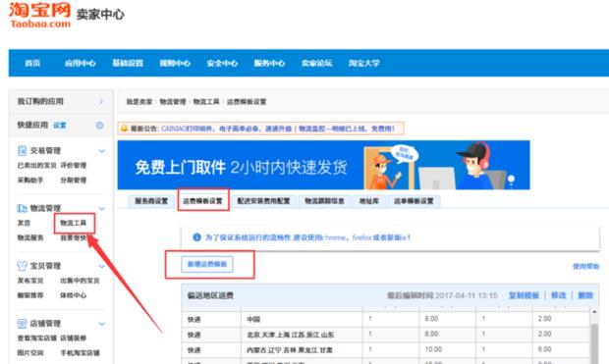Click 删除 for 偏远地区运费 template
The width and height of the screenshot is (609, 364).
coord(585,295)
